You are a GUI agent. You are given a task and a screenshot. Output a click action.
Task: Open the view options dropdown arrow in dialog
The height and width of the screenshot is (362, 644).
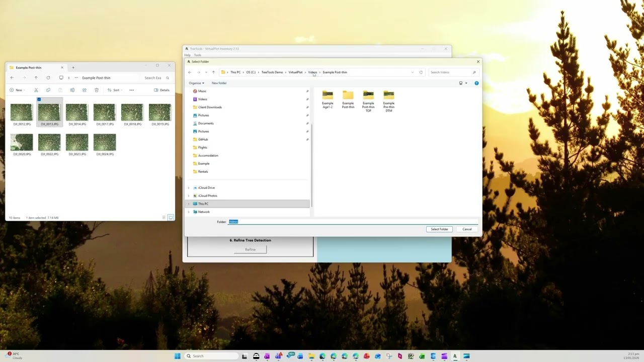pos(466,83)
